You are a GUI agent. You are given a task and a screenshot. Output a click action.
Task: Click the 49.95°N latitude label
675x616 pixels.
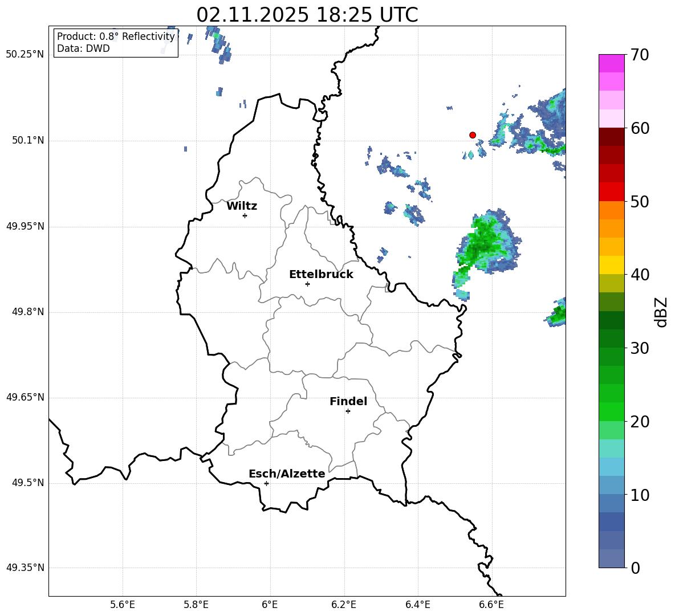pos(25,226)
